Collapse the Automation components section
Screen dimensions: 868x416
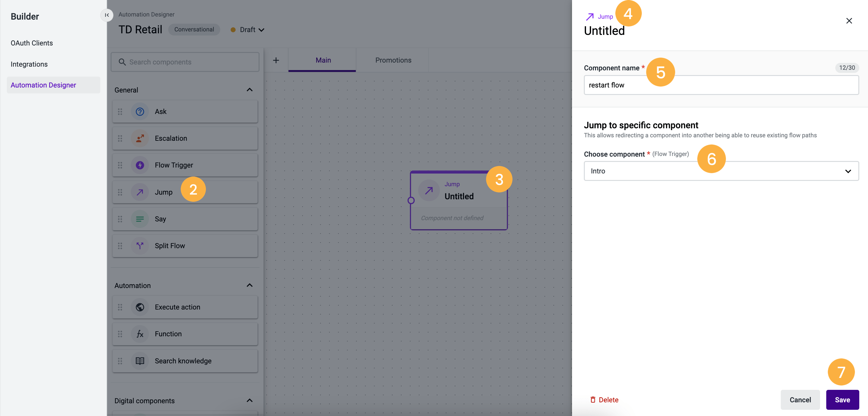[x=250, y=285]
